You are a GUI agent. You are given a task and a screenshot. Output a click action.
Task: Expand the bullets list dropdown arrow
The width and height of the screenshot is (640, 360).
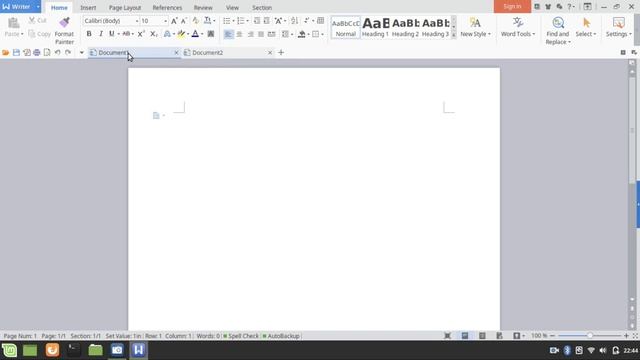(x=233, y=21)
